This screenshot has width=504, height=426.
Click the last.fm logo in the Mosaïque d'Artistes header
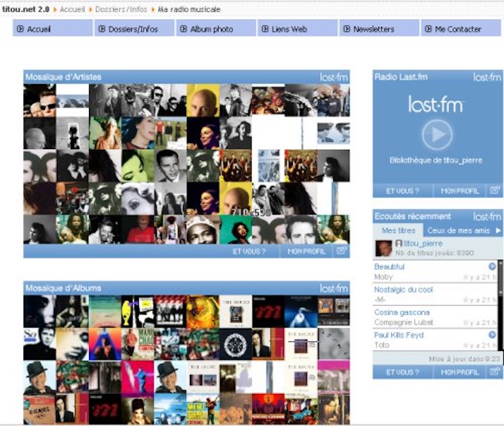(x=334, y=77)
